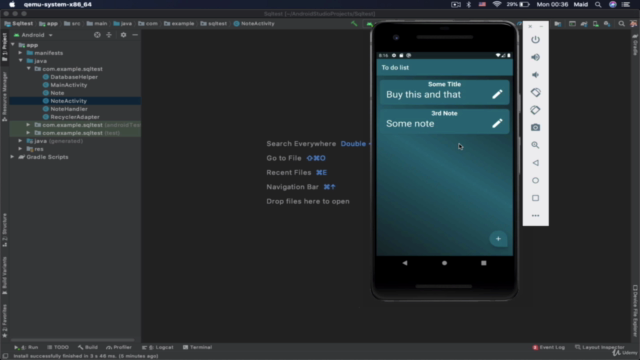Open the Logcat tool window tab

[158, 347]
